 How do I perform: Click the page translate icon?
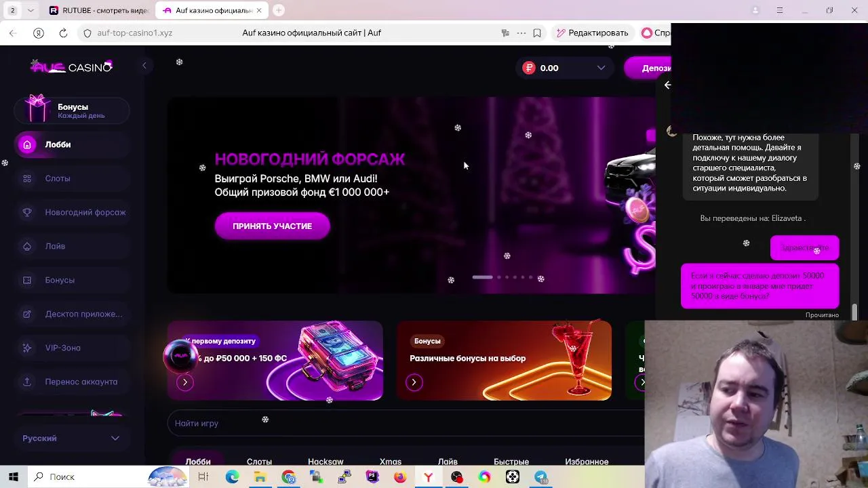(x=505, y=33)
